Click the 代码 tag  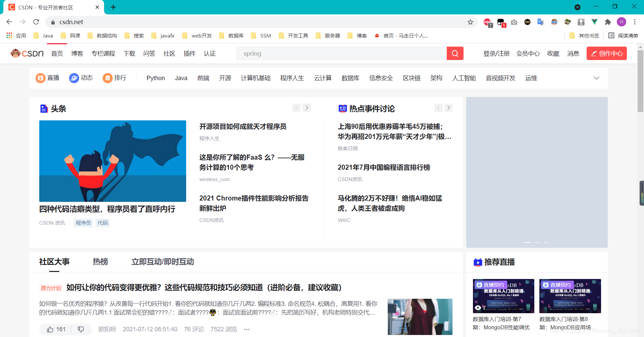point(103,223)
